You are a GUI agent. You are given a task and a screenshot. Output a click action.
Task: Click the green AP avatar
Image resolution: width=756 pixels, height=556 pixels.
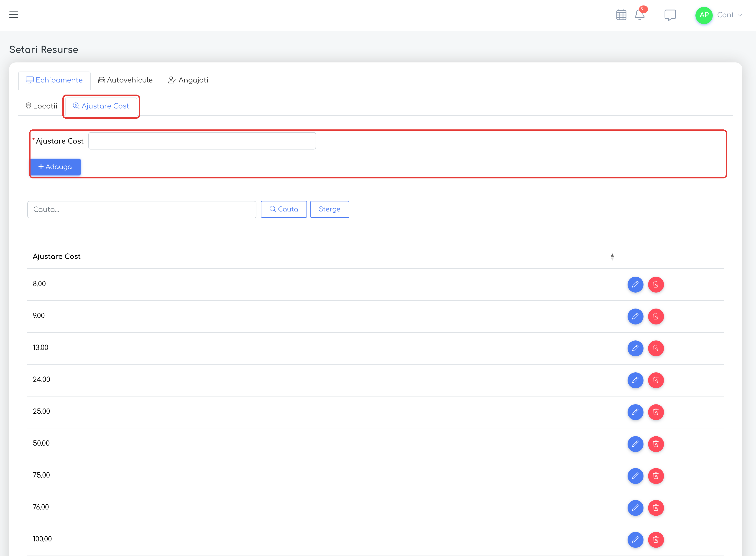[x=704, y=15]
